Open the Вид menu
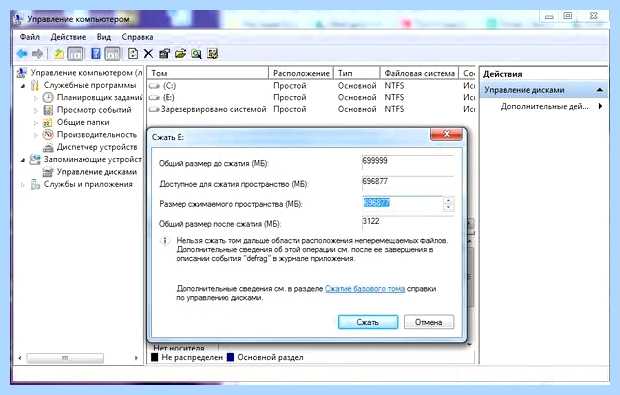Viewport: 620px width, 395px height. tap(104, 37)
